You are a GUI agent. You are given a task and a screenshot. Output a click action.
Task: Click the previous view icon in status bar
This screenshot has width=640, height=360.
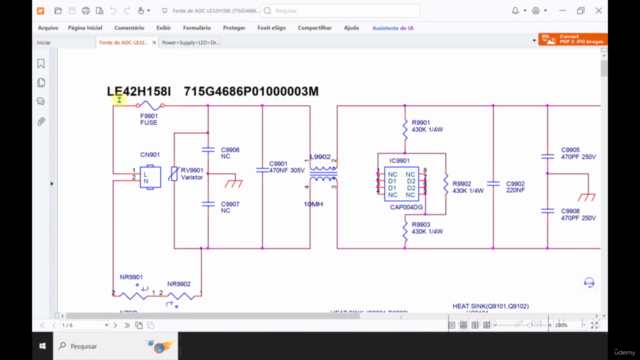click(139, 325)
